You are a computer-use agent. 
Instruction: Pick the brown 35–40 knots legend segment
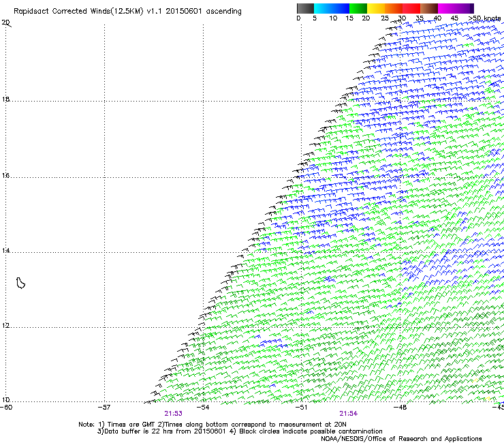[429, 8]
